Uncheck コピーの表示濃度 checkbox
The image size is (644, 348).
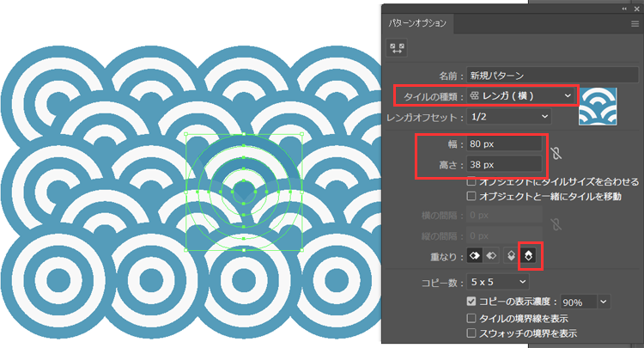pos(471,301)
